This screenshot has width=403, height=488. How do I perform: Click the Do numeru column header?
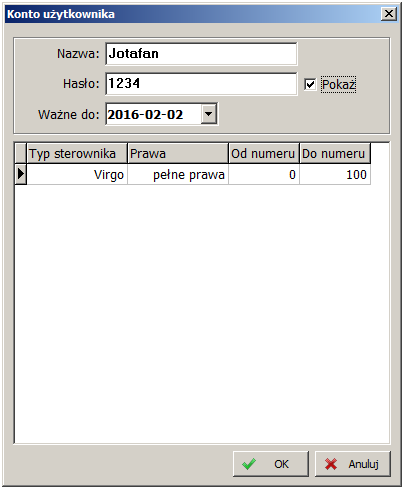tap(335, 153)
